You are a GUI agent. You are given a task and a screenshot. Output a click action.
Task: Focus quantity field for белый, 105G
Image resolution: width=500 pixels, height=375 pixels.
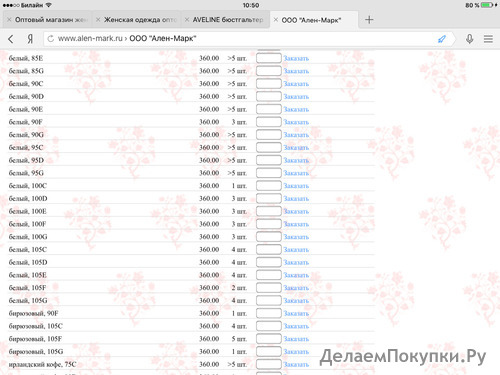(269, 301)
